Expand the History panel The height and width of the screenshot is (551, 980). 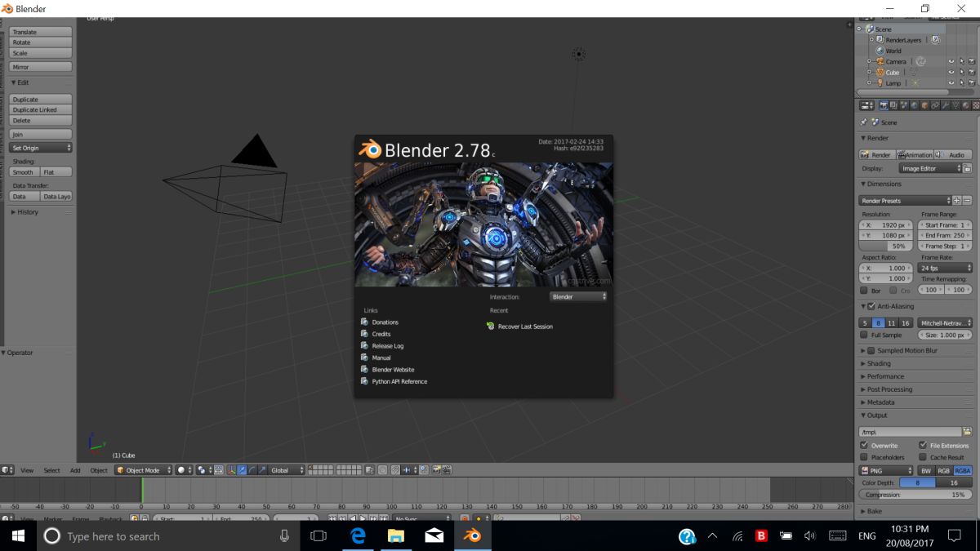click(x=28, y=211)
